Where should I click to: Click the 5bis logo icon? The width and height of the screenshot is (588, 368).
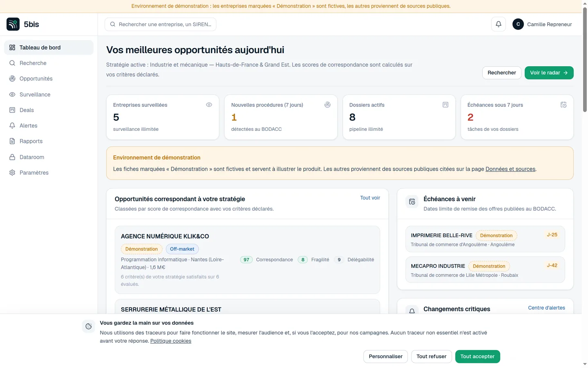13,24
